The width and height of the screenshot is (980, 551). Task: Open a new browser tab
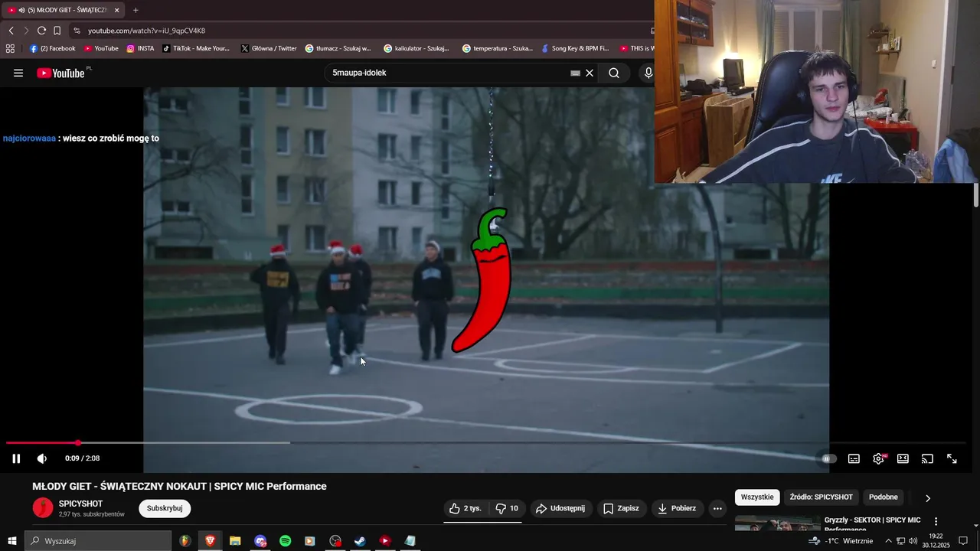point(136,10)
